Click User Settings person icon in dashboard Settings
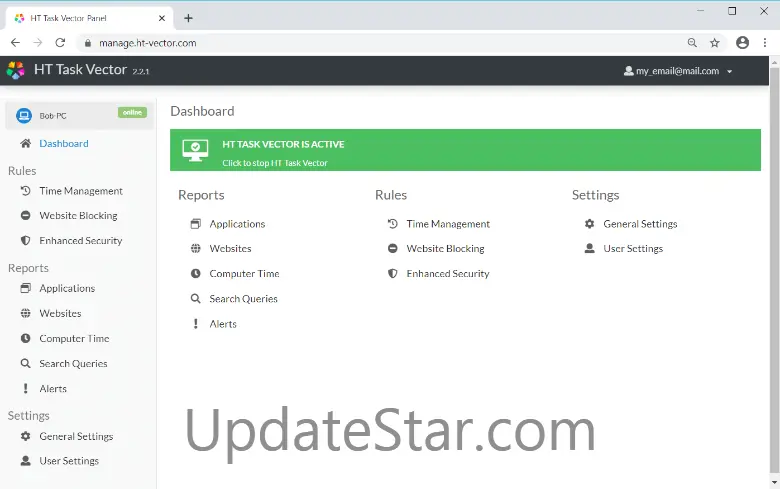 [589, 248]
